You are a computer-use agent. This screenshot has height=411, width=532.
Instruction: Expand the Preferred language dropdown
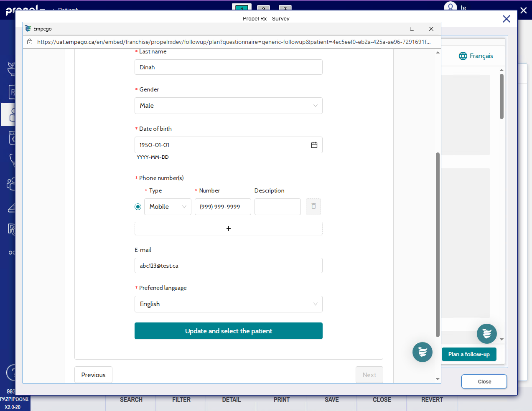(x=228, y=304)
